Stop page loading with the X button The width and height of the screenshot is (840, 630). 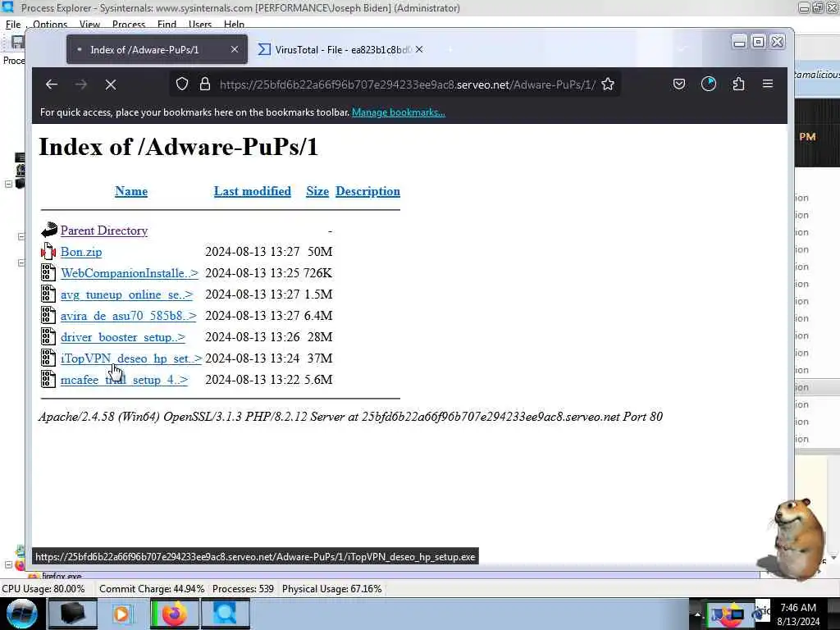pyautogui.click(x=111, y=84)
